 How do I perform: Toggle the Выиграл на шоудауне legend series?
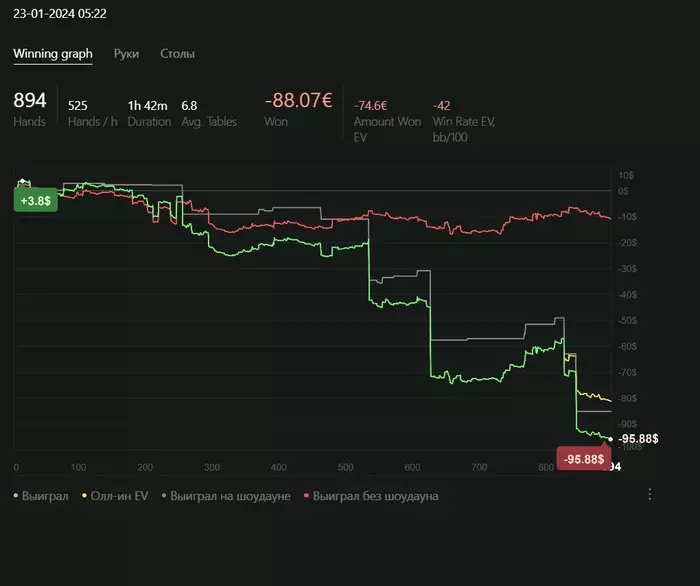click(x=226, y=496)
